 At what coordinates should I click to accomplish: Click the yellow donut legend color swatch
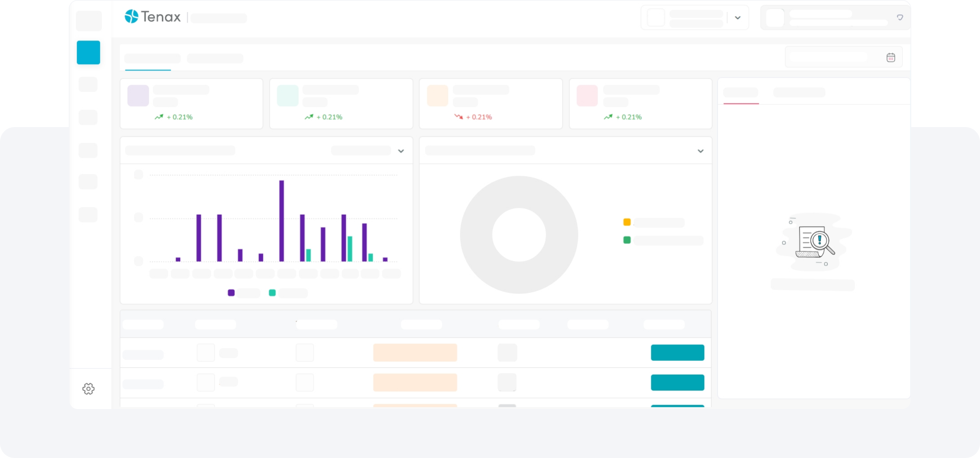pyautogui.click(x=627, y=222)
